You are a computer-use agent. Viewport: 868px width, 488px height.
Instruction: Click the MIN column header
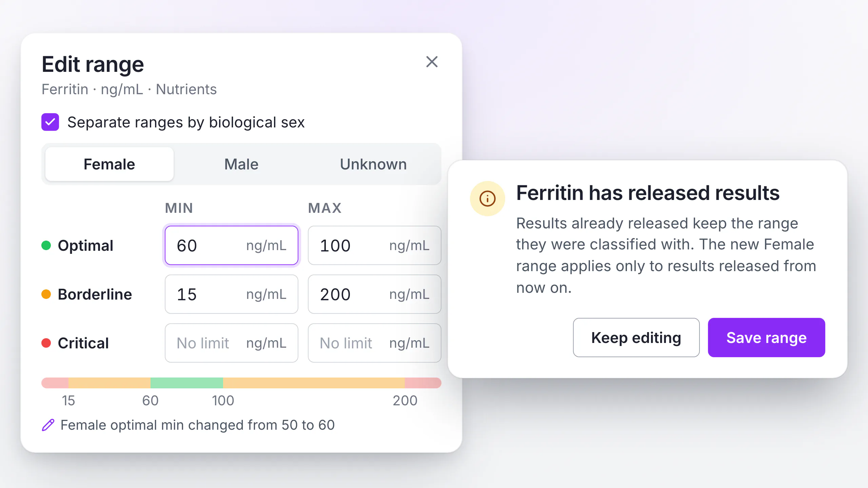179,208
